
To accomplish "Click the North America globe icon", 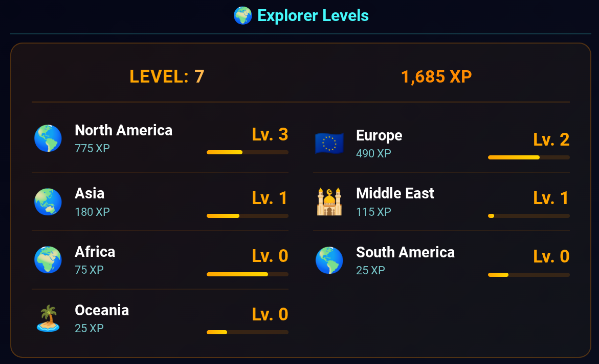I will click(x=48, y=138).
